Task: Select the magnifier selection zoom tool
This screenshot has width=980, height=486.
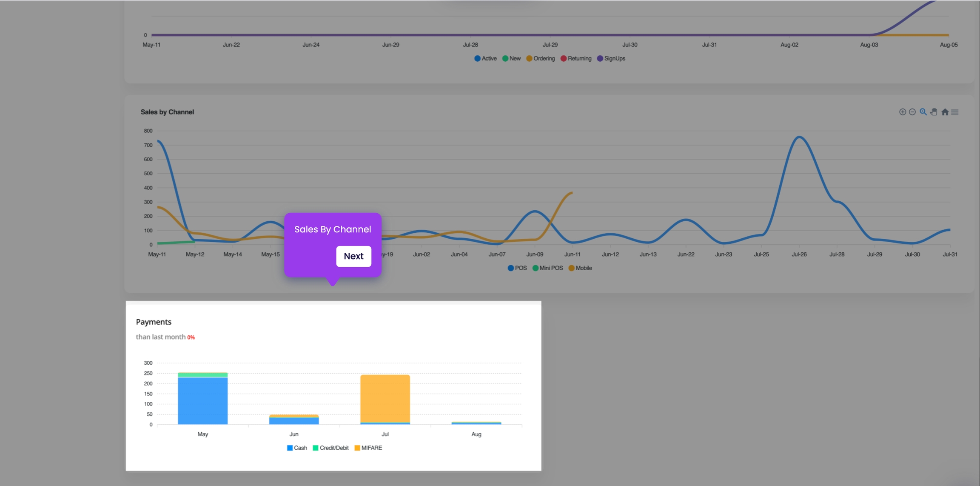Action: (923, 112)
